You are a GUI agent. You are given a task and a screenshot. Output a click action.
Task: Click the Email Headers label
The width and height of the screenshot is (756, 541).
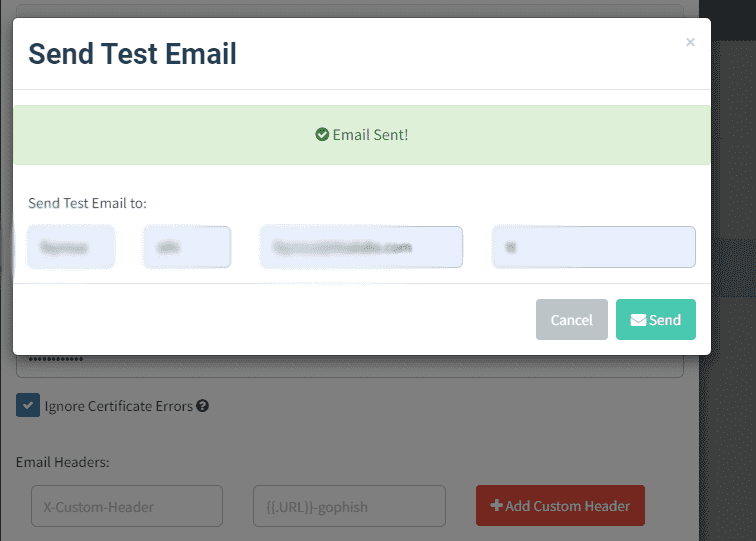point(63,462)
